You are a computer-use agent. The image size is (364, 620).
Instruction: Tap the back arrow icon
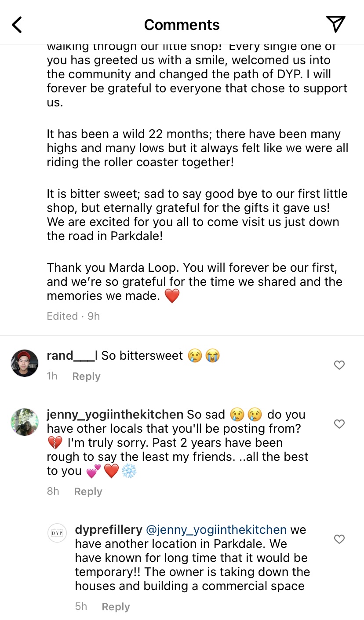pos(17,25)
